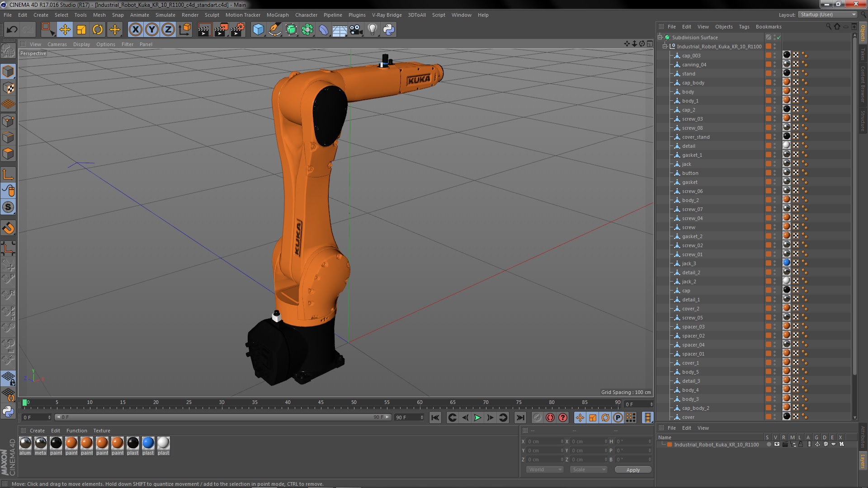Image resolution: width=868 pixels, height=488 pixels.
Task: Open the spline pen tool
Action: pos(274,30)
